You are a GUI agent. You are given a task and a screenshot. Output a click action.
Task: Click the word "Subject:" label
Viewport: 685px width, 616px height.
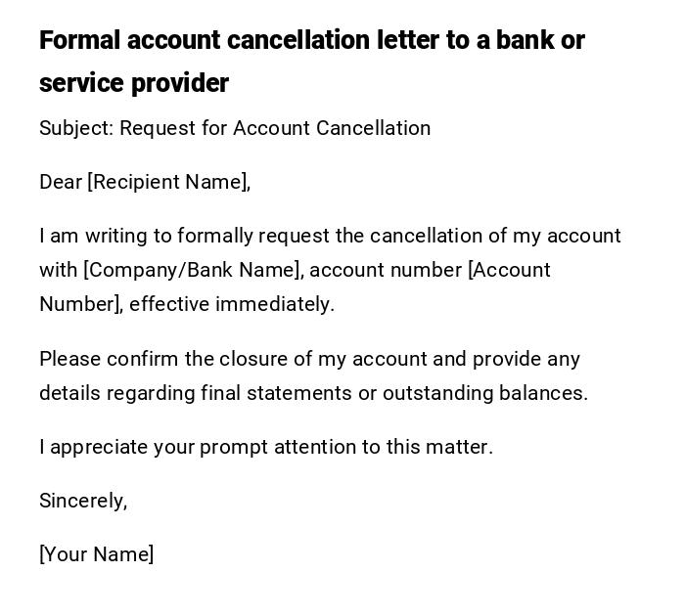pos(76,128)
